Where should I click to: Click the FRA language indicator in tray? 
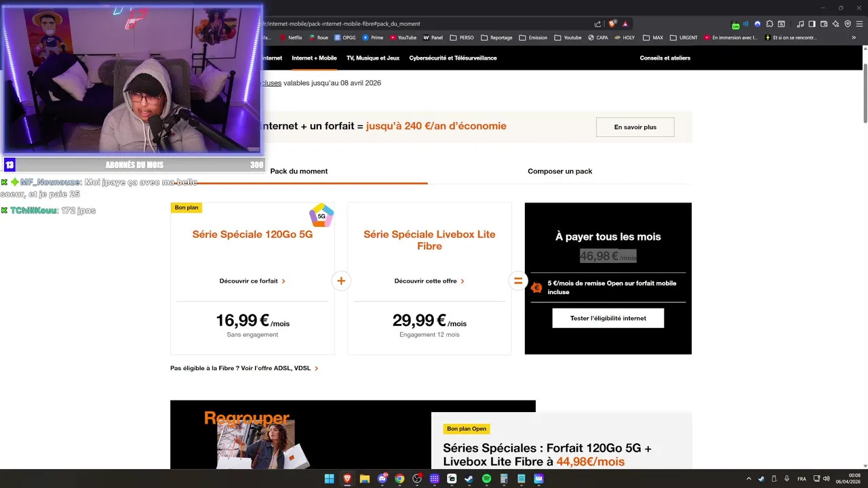[x=802, y=479]
